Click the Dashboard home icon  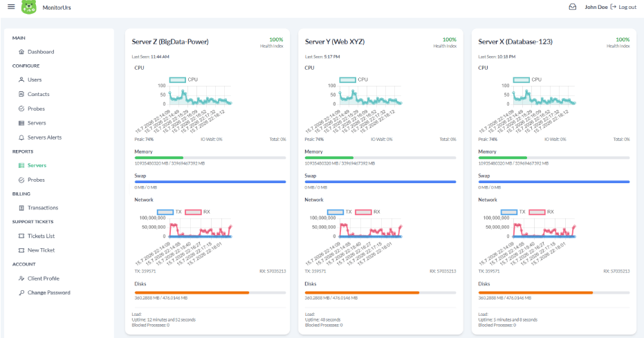coord(21,52)
